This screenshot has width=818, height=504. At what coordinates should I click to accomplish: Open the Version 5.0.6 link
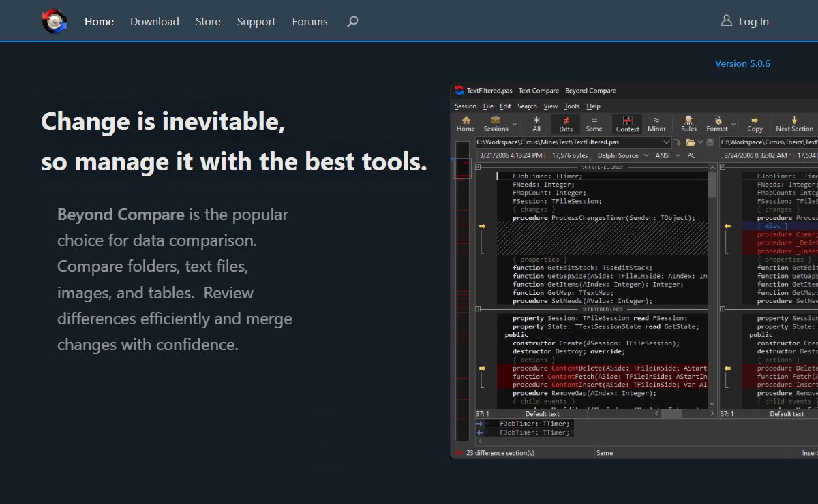[x=742, y=63]
